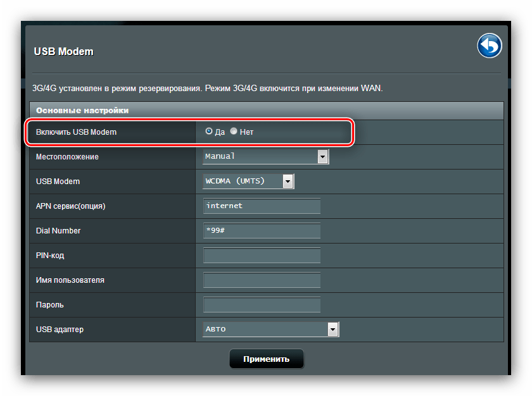
Task: Click the empty PIN-код input field
Action: (262, 256)
